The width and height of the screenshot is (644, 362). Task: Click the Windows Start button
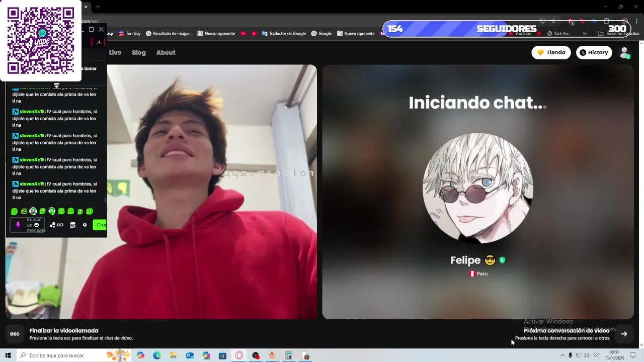pos(8,355)
